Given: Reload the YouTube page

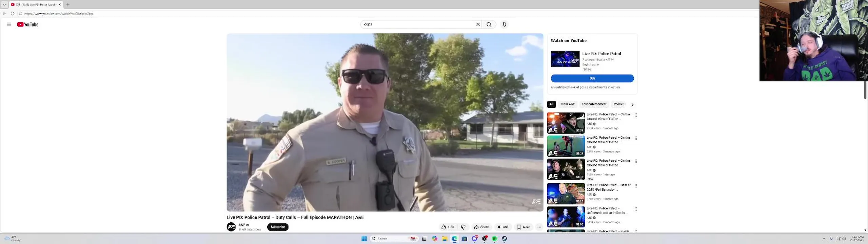Looking at the screenshot, I should pos(13,14).
